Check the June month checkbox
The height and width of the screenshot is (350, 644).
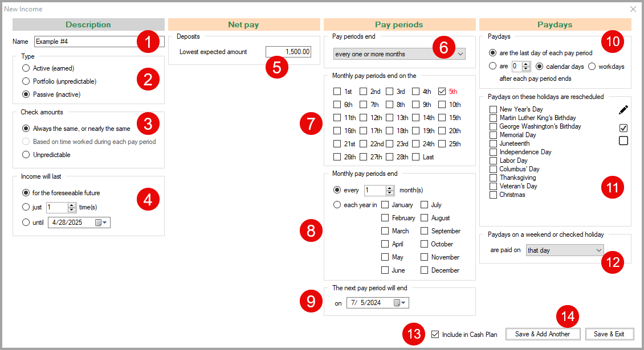pyautogui.click(x=385, y=270)
